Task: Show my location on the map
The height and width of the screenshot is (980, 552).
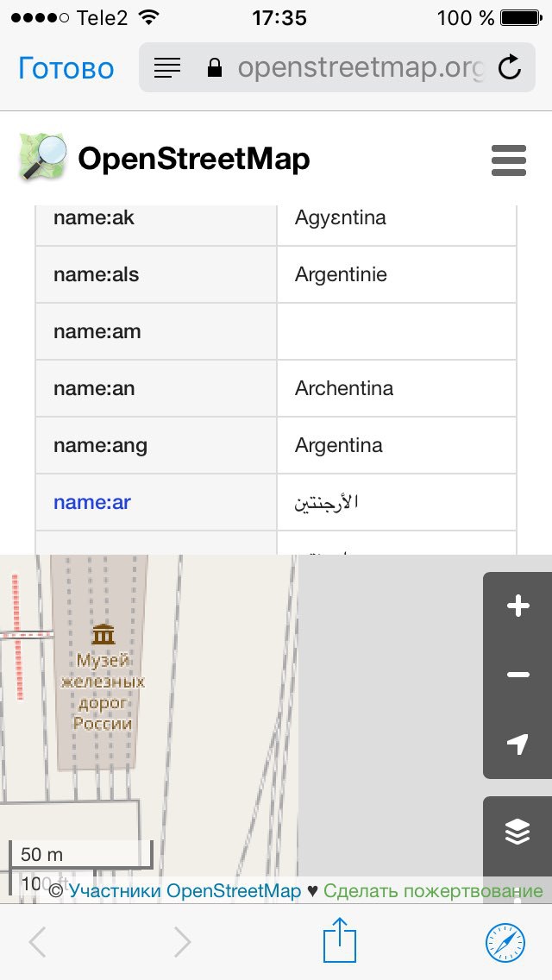Action: pos(517,744)
